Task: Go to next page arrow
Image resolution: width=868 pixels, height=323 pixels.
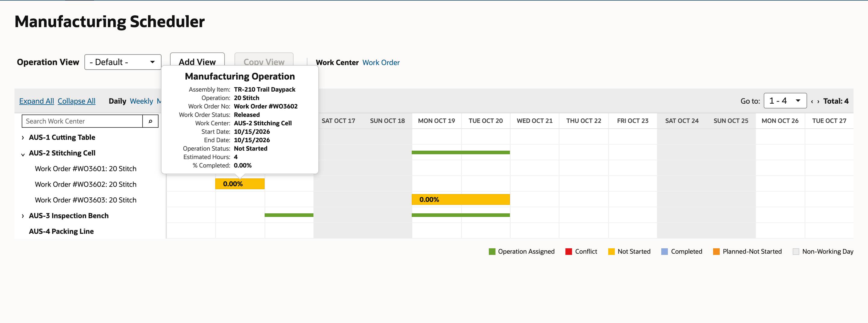Action: click(818, 101)
